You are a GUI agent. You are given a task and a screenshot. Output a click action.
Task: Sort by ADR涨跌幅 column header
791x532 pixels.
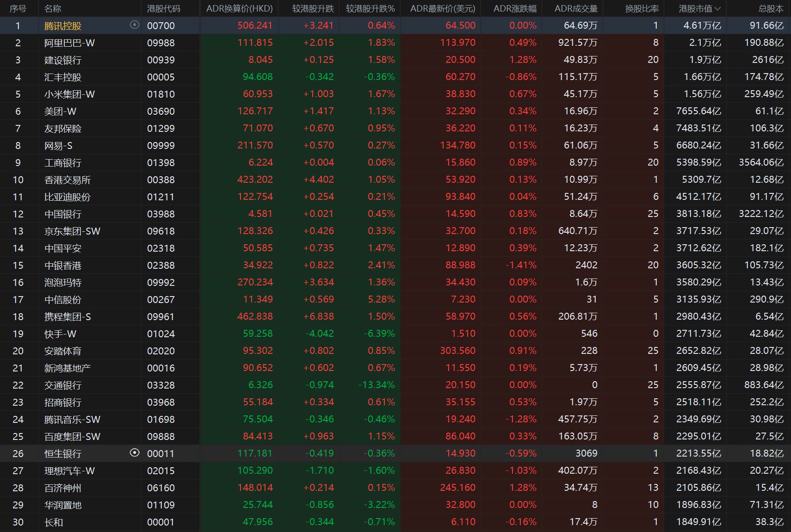pos(515,9)
